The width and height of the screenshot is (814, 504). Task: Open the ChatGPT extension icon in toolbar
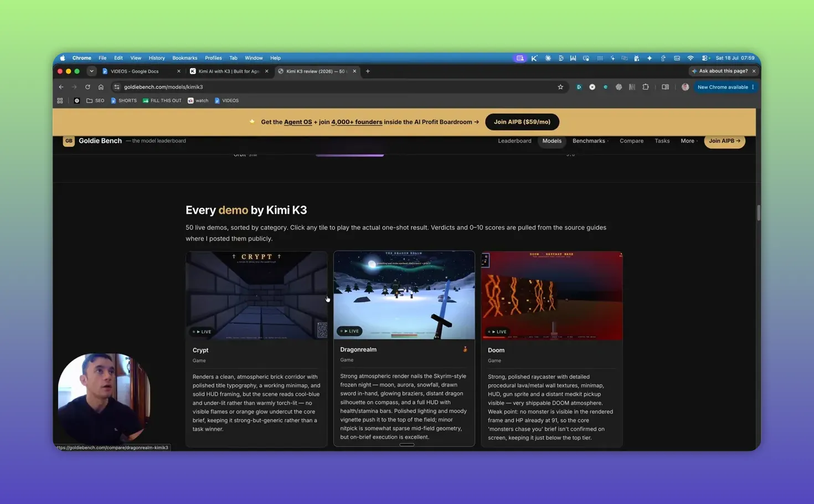[x=619, y=87]
